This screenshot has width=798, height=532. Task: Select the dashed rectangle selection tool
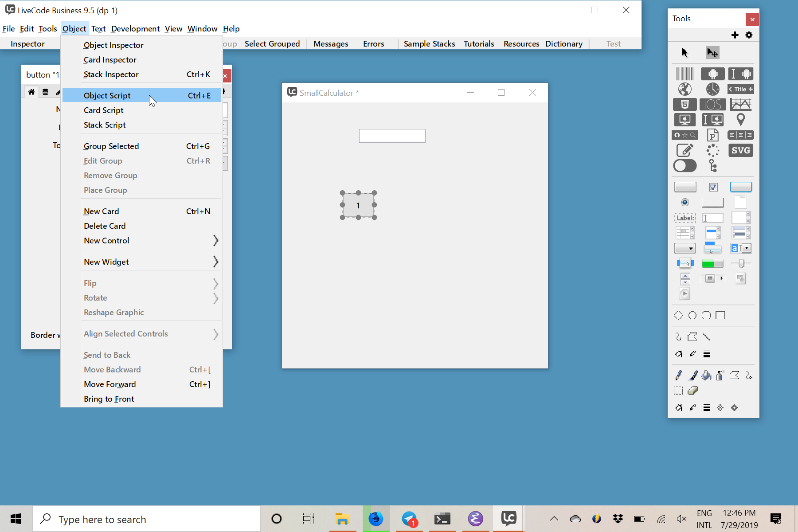(678, 391)
